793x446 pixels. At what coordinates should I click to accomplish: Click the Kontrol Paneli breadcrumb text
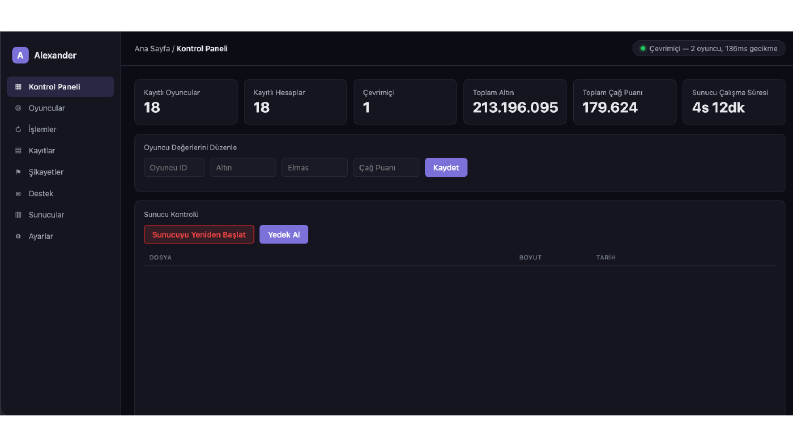click(x=202, y=49)
